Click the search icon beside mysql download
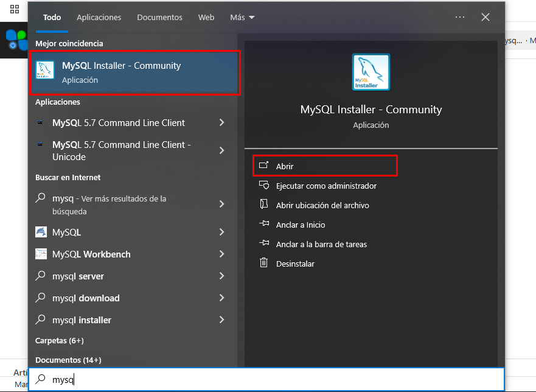The width and height of the screenshot is (536, 392). point(40,297)
